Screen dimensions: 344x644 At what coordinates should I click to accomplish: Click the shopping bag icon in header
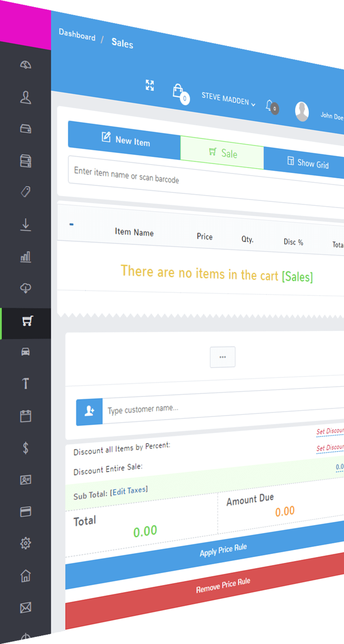click(178, 91)
